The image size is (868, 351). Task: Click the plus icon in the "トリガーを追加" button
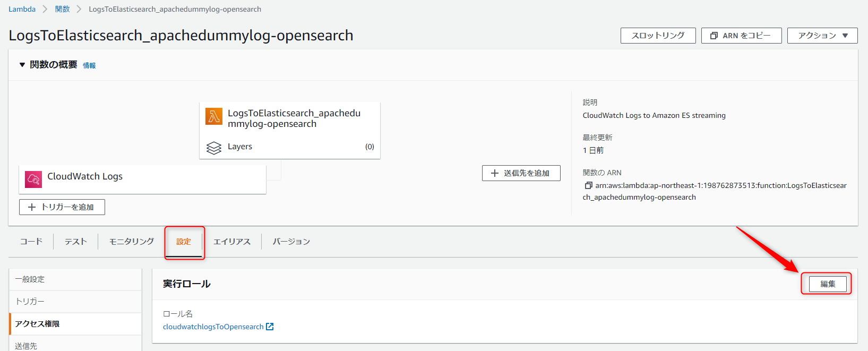(x=32, y=207)
